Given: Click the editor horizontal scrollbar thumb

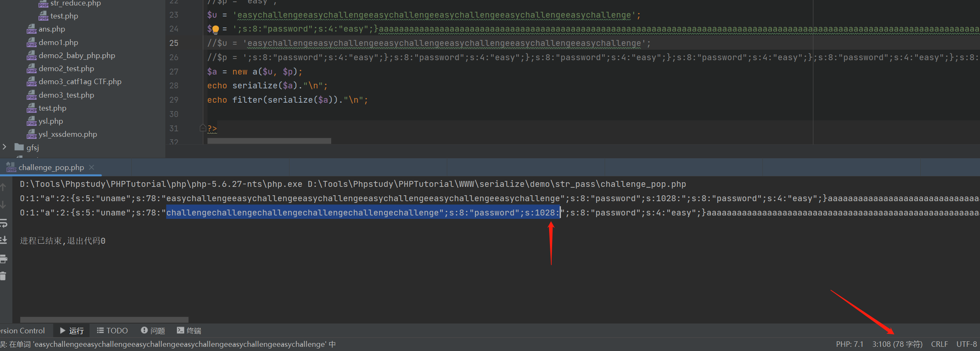Looking at the screenshot, I should point(269,141).
